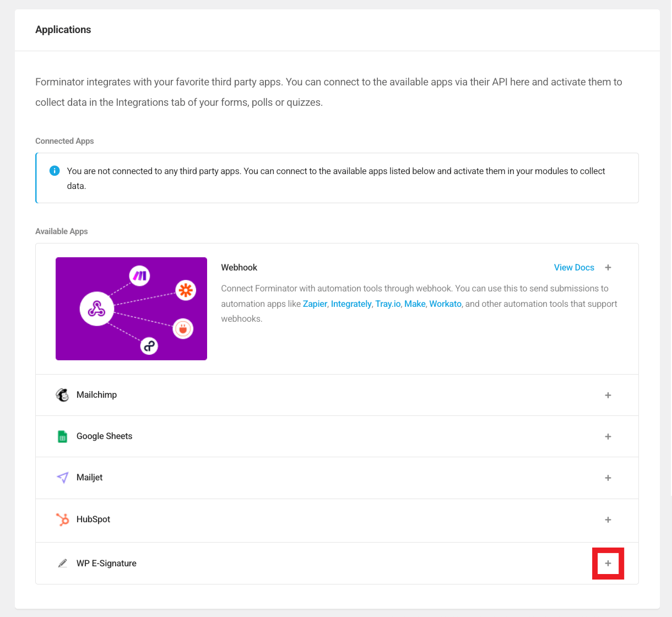
Task: Add HubSpot using the plus icon
Action: point(608,519)
